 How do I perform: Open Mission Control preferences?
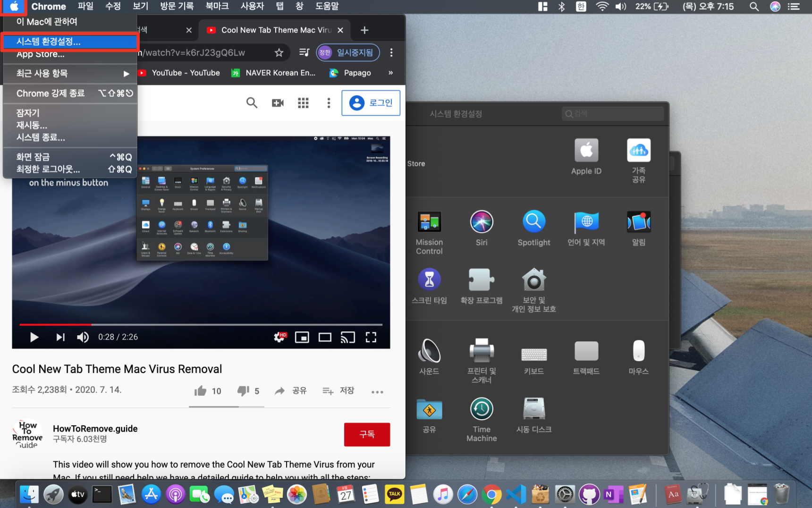pos(429,232)
